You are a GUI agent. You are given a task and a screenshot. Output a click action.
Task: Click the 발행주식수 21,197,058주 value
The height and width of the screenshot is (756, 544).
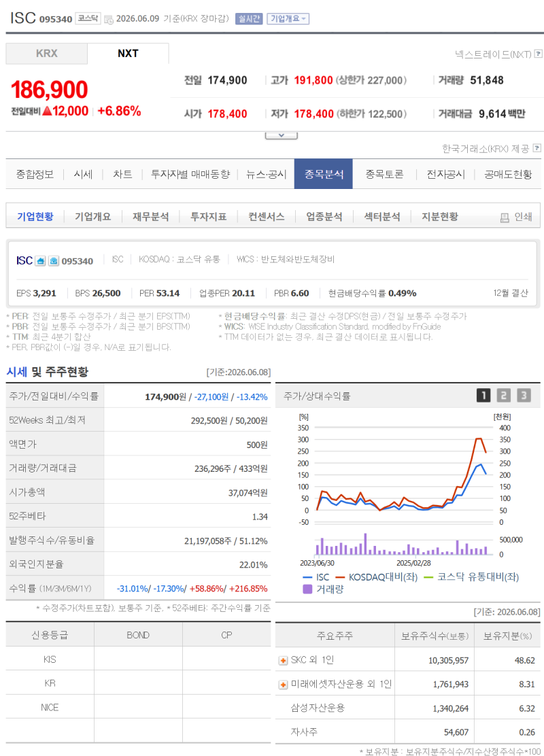[208, 541]
